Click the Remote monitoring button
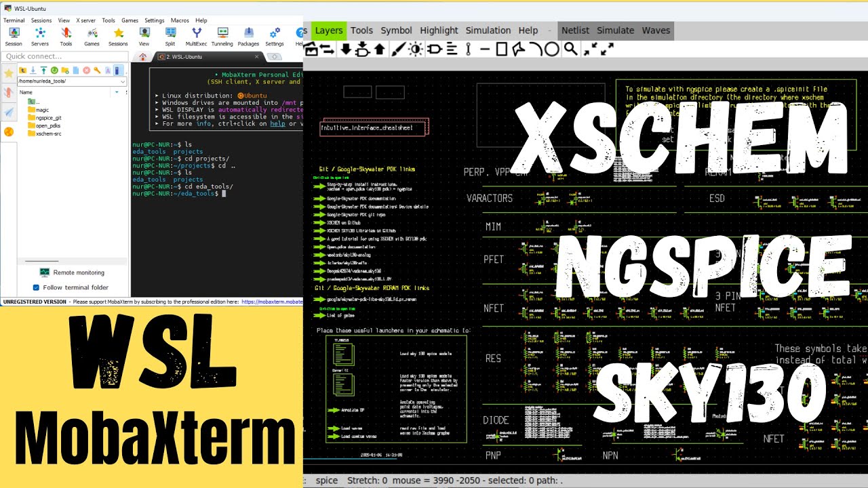The height and width of the screenshot is (488, 868). point(72,272)
